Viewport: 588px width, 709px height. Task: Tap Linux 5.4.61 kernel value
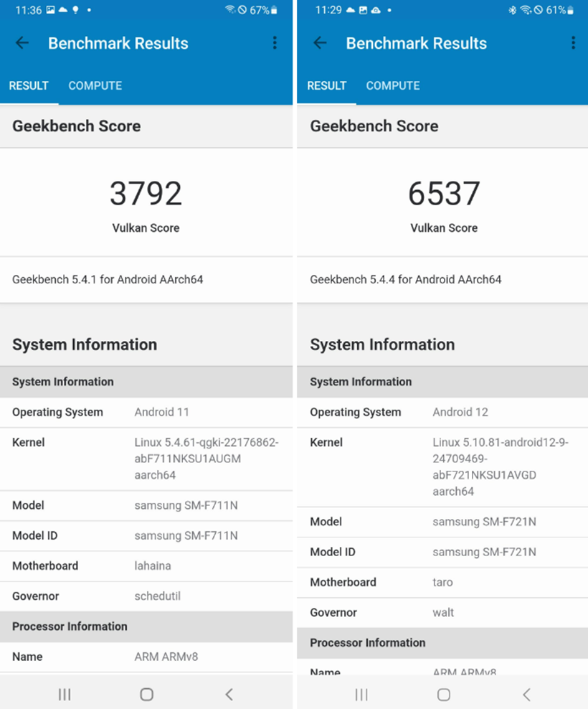click(206, 459)
